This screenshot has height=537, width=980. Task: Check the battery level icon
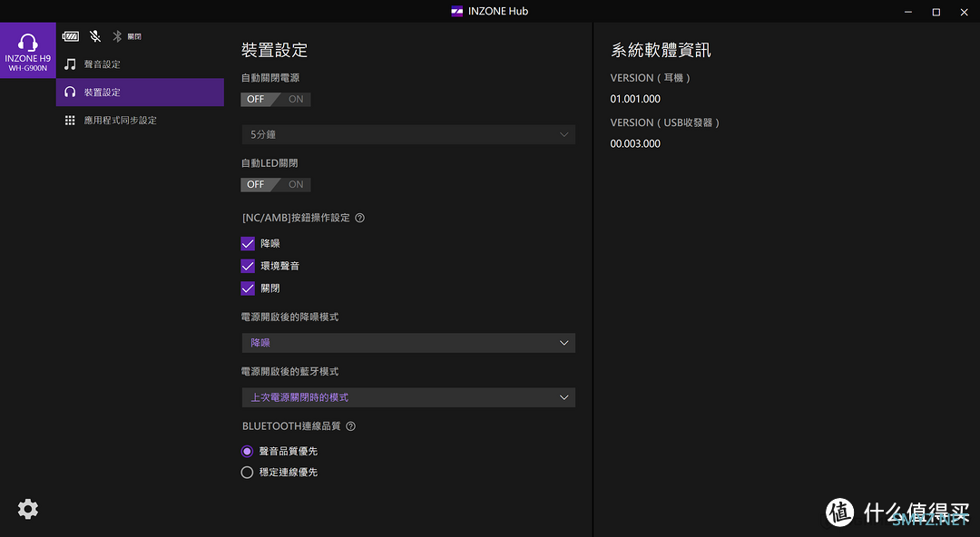pyautogui.click(x=71, y=36)
